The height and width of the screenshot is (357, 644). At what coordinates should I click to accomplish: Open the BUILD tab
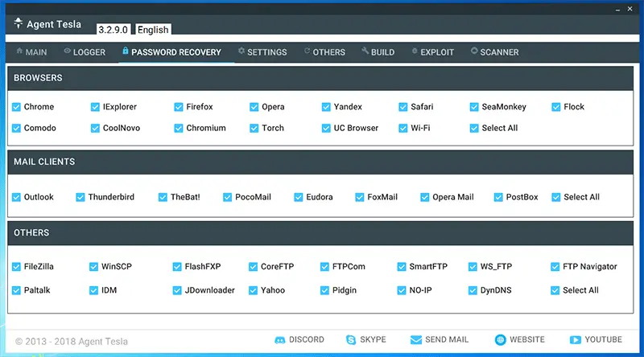[378, 52]
